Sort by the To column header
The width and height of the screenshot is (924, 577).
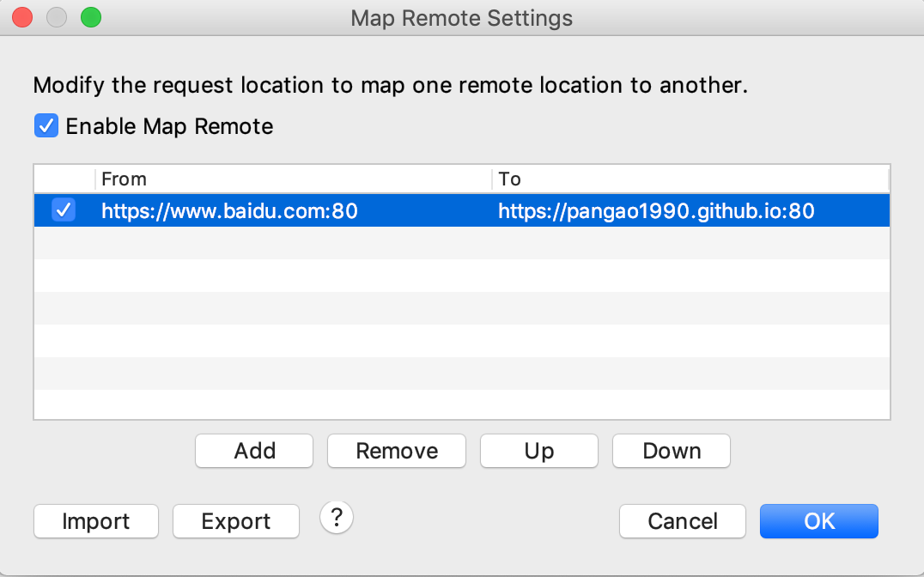click(690, 179)
